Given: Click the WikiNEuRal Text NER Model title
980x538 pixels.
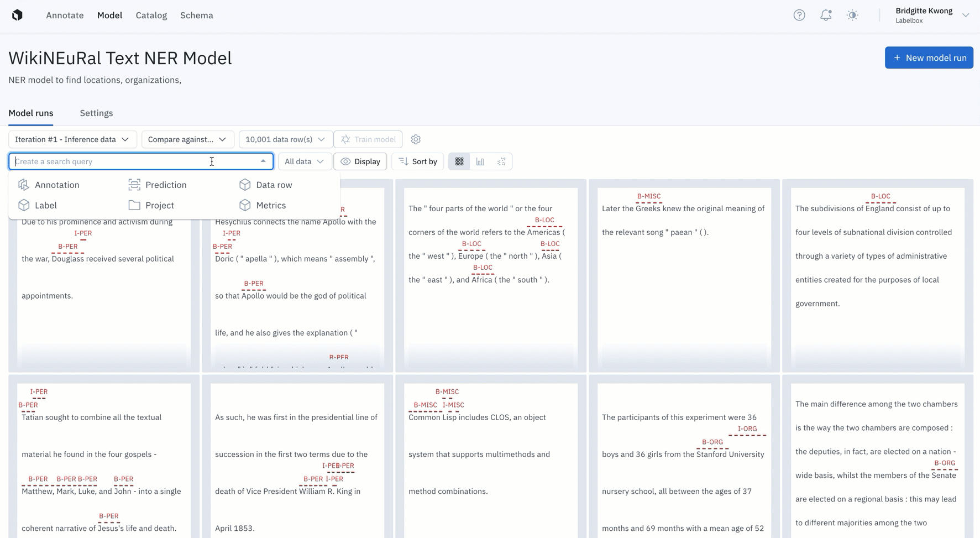Looking at the screenshot, I should (x=120, y=58).
